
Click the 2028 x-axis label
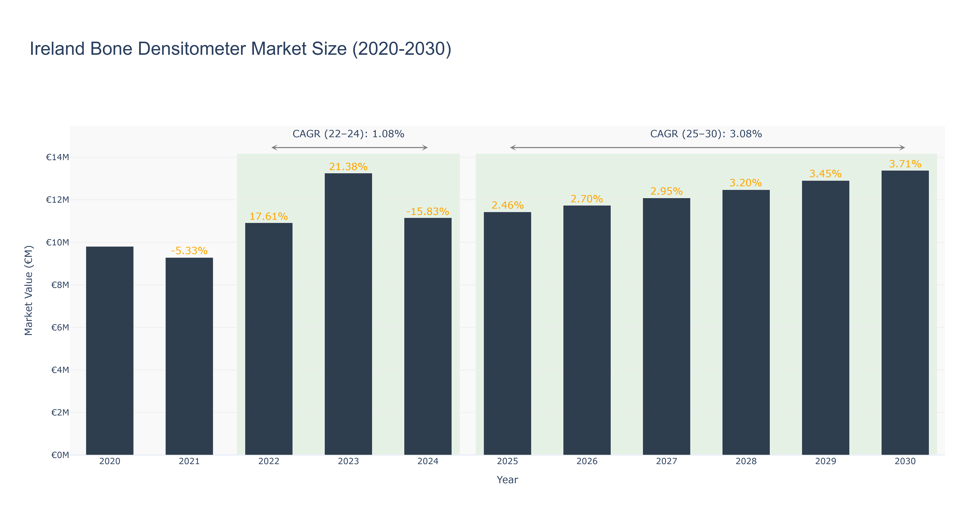click(746, 461)
